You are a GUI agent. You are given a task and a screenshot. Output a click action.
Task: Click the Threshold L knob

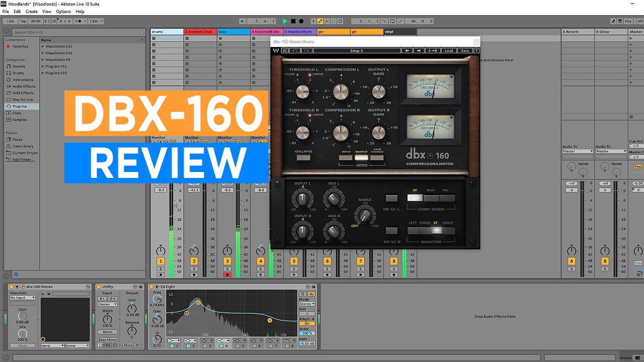pyautogui.click(x=302, y=92)
